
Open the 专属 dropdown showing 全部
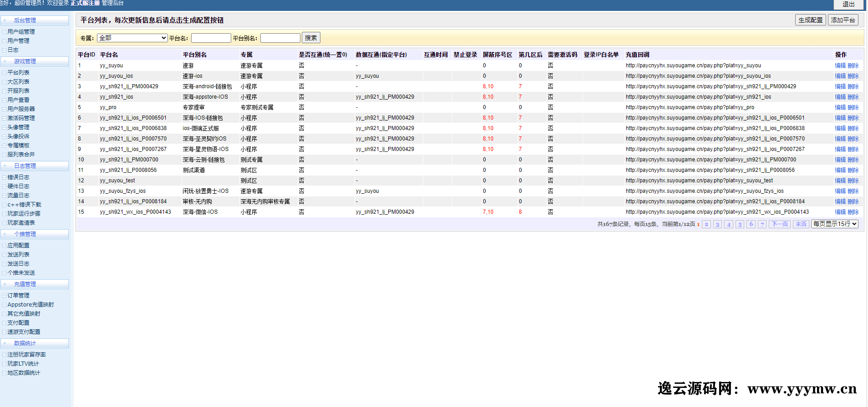132,38
